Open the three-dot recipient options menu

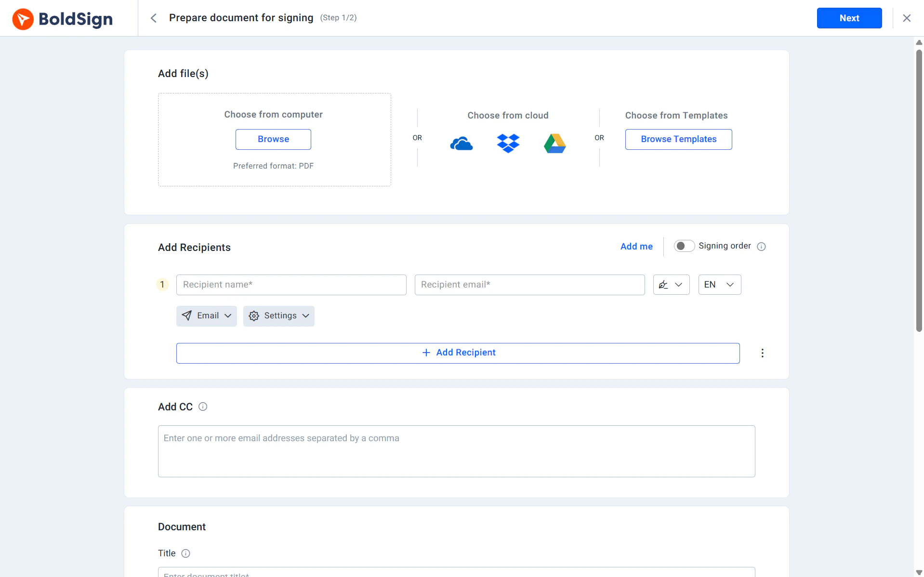click(762, 353)
